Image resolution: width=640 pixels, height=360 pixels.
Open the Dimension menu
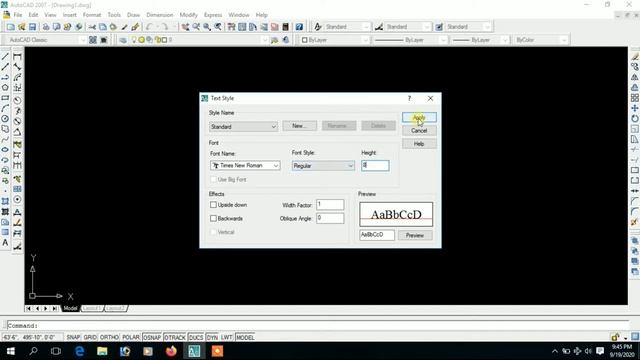(160, 15)
